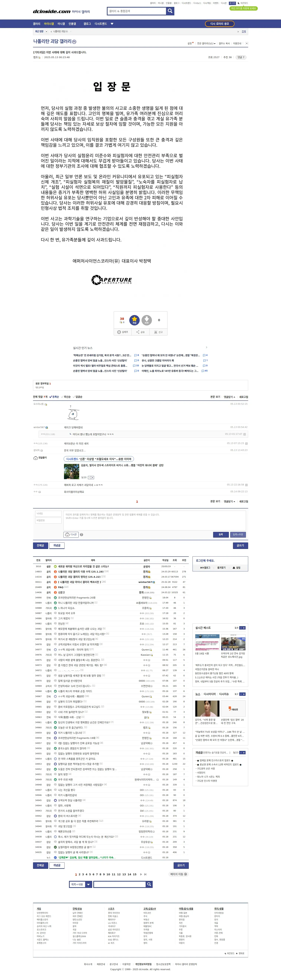Click the top 갤러리 & 통합검색 search field
This screenshot has width=281, height=980.
(x=137, y=11)
